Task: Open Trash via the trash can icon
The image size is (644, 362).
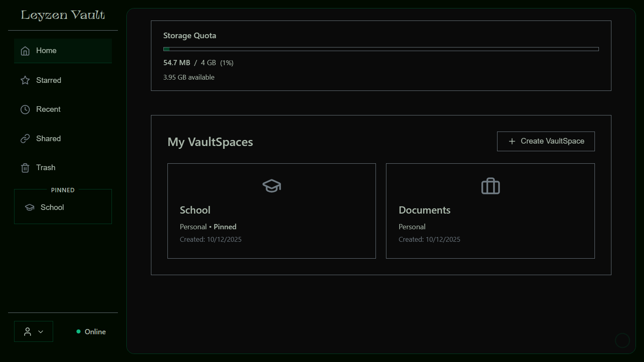Action: click(x=25, y=167)
